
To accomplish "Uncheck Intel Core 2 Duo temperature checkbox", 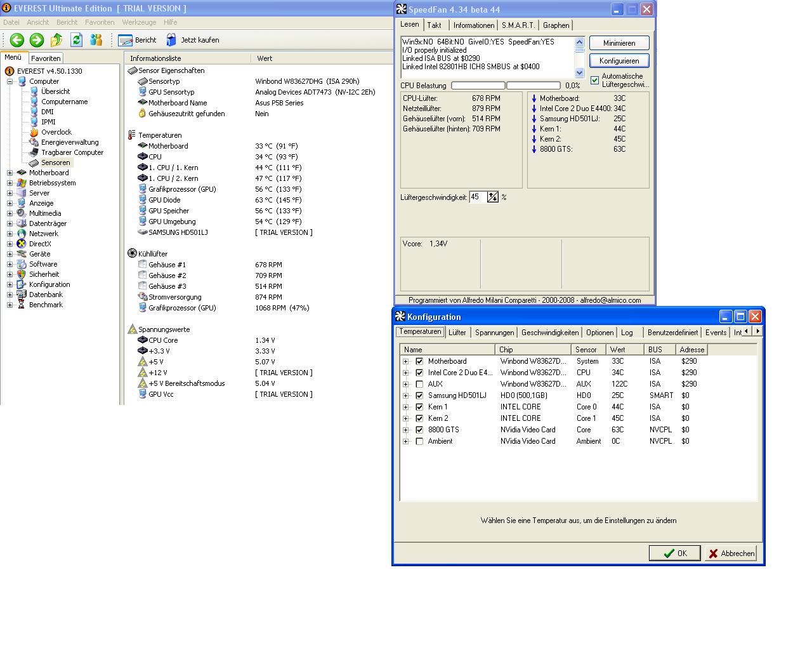I will pyautogui.click(x=419, y=373).
